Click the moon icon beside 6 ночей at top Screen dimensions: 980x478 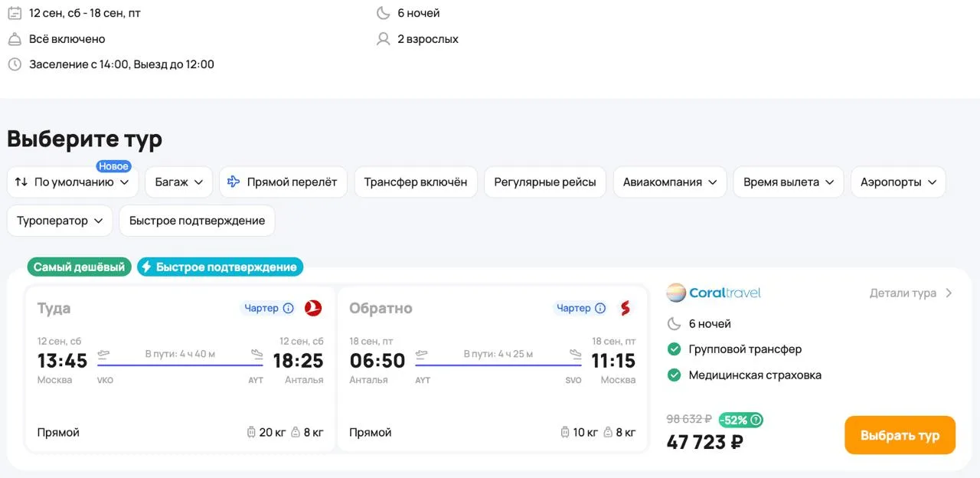384,13
